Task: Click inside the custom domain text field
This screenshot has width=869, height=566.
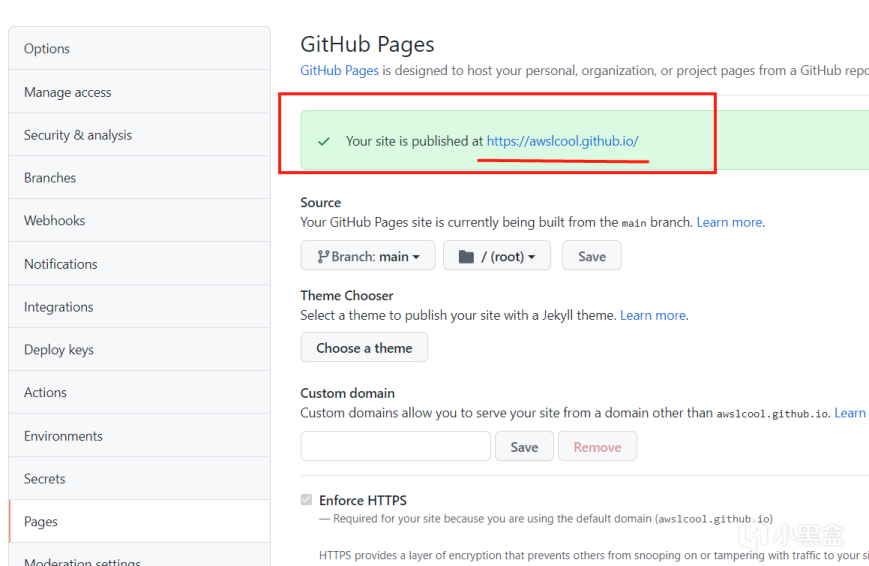Action: [x=395, y=446]
